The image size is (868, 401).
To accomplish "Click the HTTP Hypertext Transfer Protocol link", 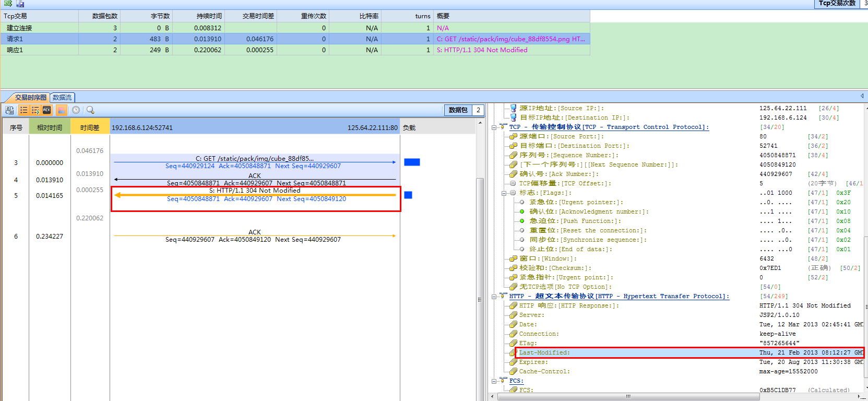I will (619, 296).
